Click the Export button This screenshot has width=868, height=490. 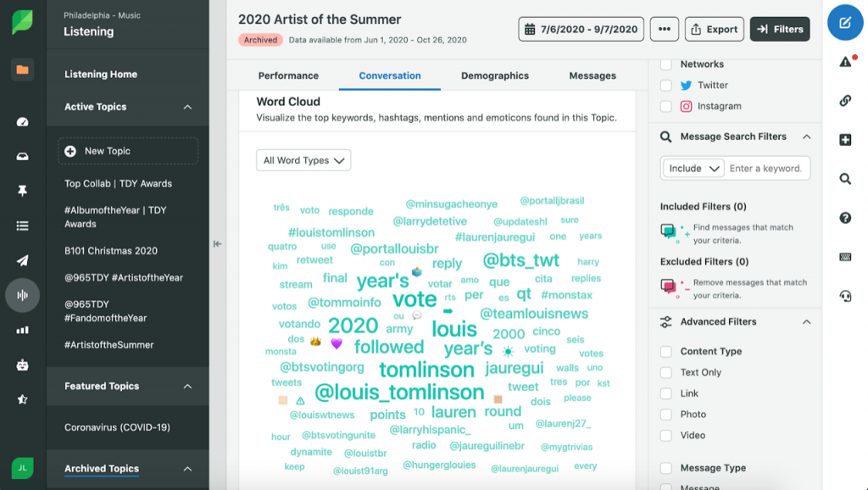(714, 30)
